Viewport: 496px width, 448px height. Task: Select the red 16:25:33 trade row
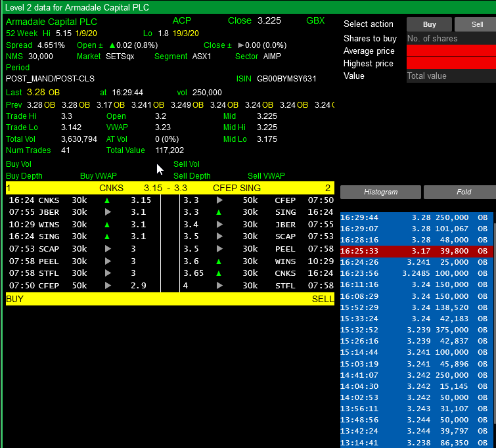417,251
